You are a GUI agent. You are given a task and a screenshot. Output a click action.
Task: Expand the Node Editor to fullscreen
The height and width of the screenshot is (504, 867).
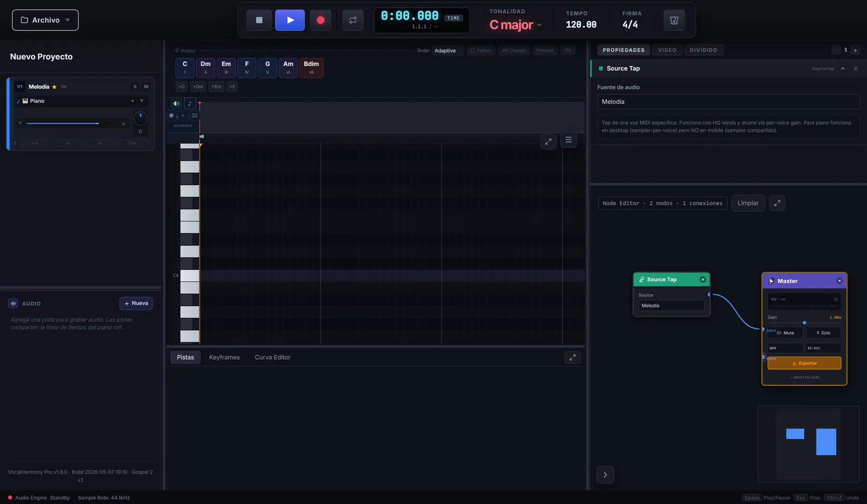[777, 203]
